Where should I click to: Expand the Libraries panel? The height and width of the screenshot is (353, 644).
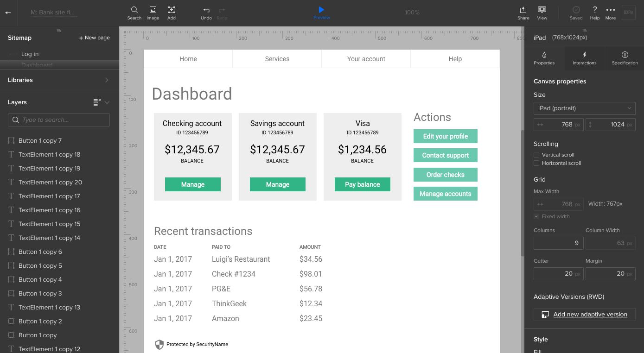[107, 80]
